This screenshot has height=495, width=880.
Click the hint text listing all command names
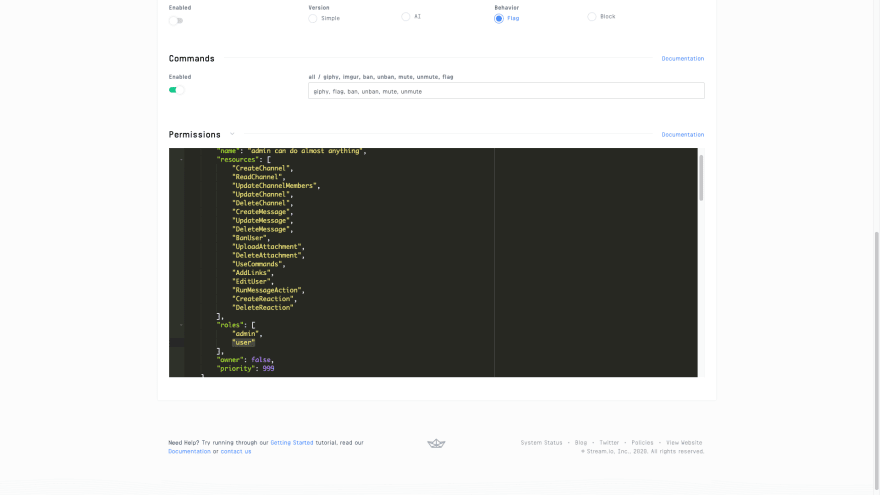coord(381,77)
